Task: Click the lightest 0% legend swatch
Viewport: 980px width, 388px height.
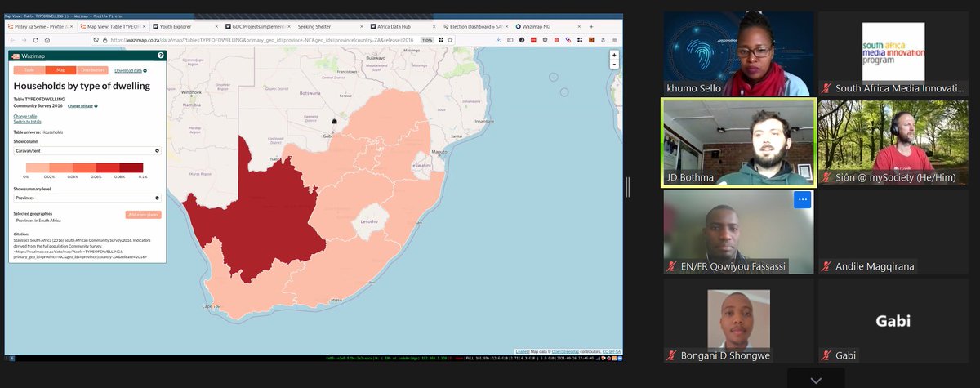Action: point(38,167)
